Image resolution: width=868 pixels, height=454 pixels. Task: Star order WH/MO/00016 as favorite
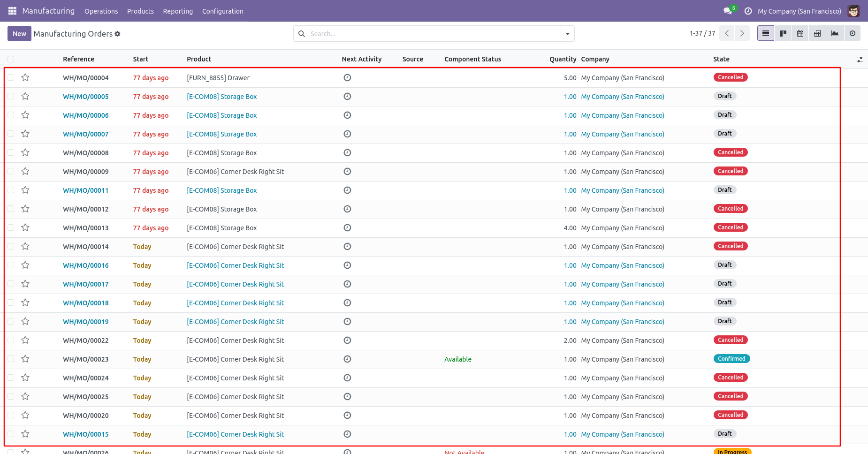tap(25, 265)
